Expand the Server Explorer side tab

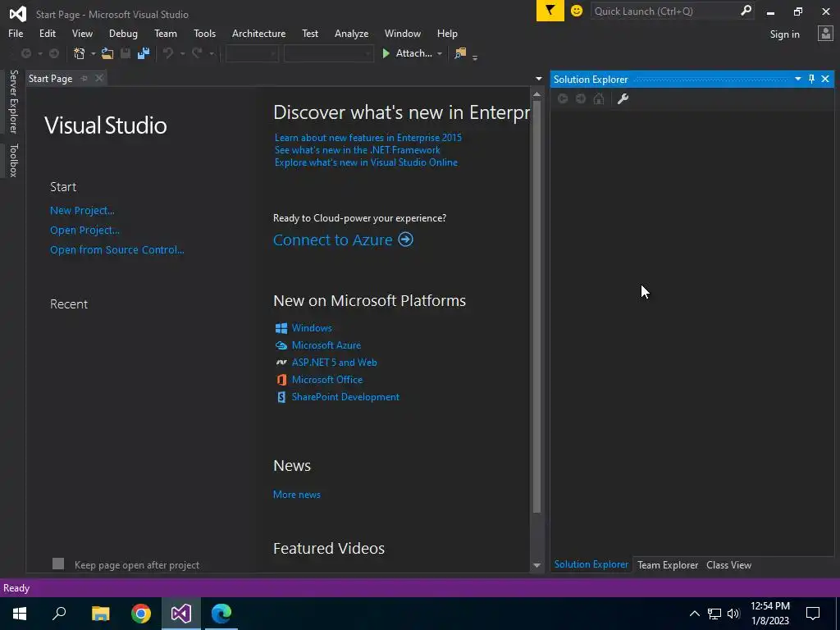click(13, 101)
